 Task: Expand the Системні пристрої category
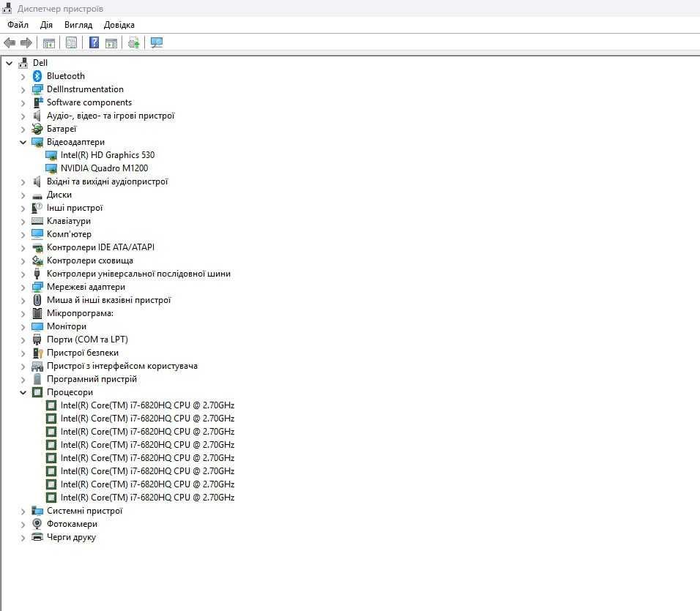point(23,511)
